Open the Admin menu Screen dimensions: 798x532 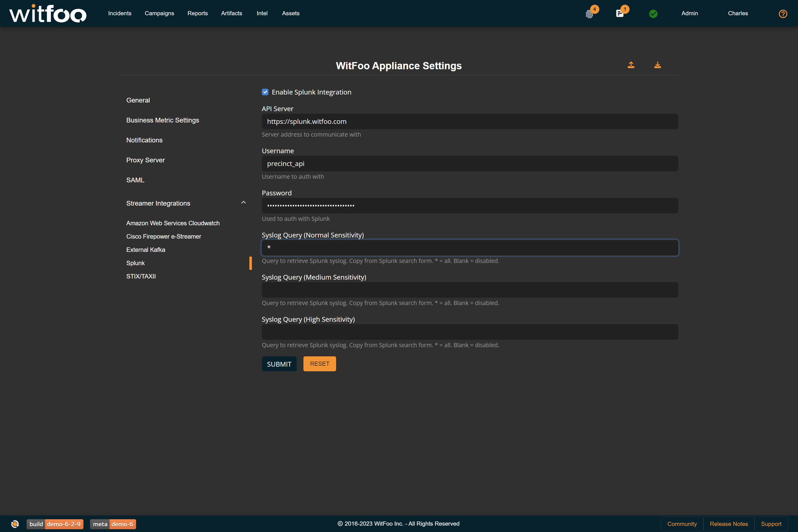pyautogui.click(x=689, y=13)
